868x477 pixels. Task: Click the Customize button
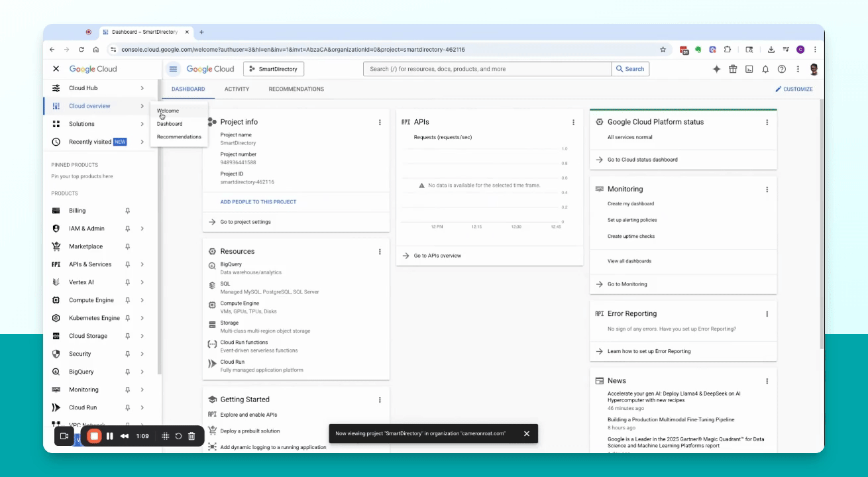(x=794, y=89)
